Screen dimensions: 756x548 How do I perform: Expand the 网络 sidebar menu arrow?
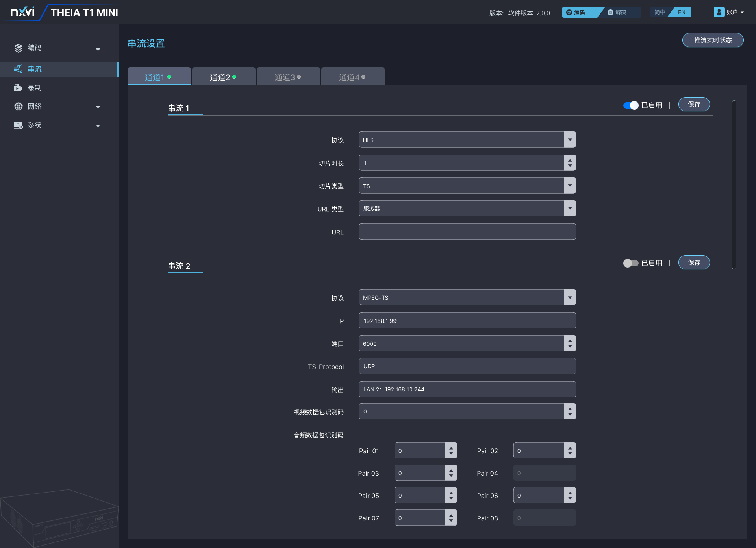[98, 107]
